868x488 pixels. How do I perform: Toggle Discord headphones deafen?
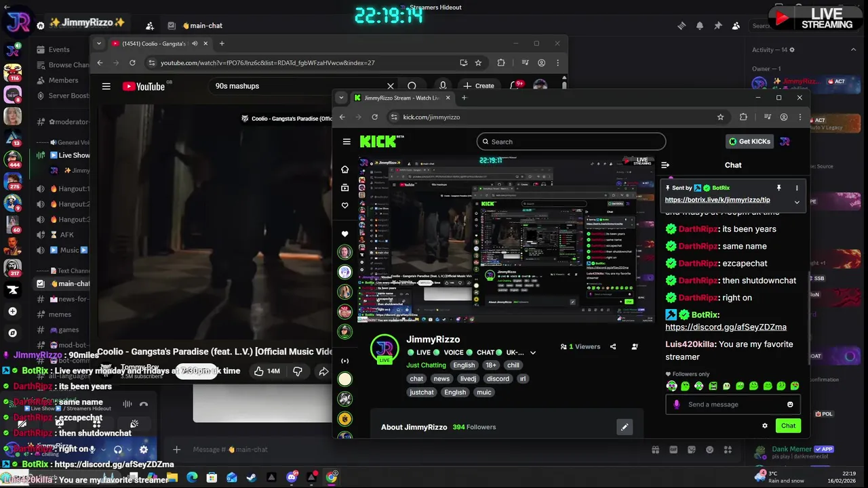point(118,449)
